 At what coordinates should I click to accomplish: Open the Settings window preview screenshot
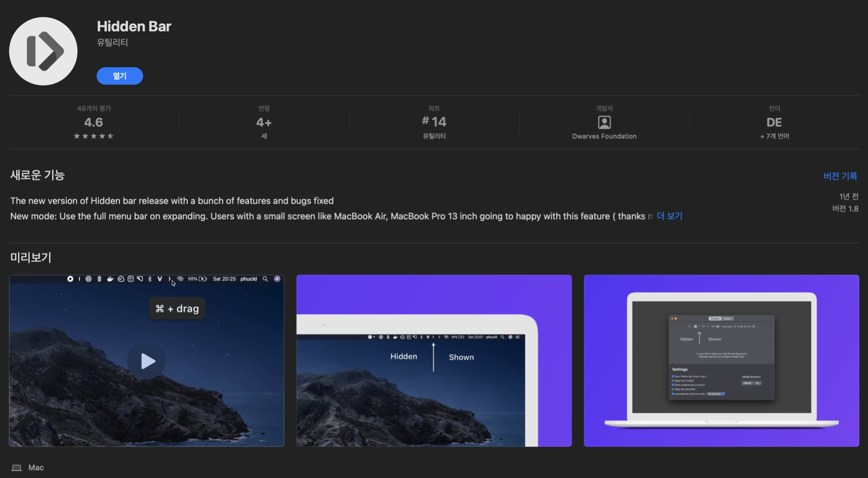[x=721, y=360]
